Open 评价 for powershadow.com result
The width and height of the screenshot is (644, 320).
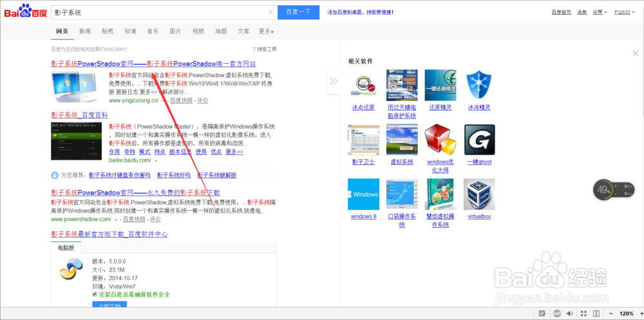[x=156, y=220]
